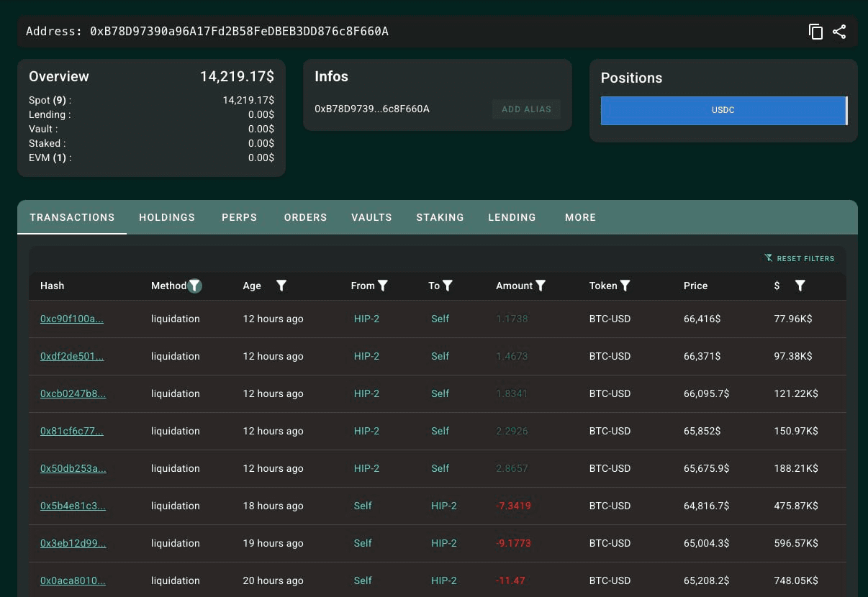Click '18 hours ago' age cell

click(x=273, y=506)
